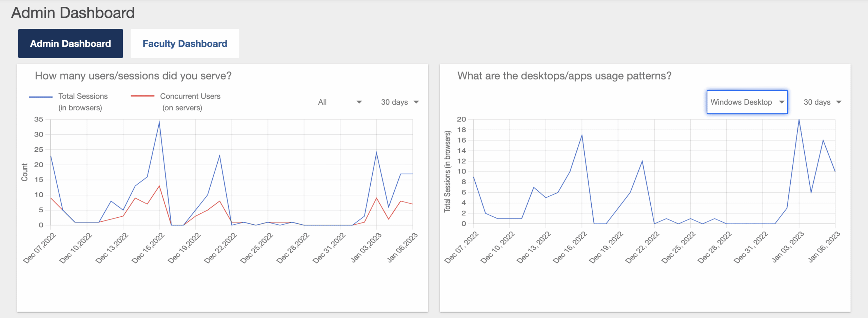Select the Admin Dashboard tab
868x318 pixels.
point(71,44)
